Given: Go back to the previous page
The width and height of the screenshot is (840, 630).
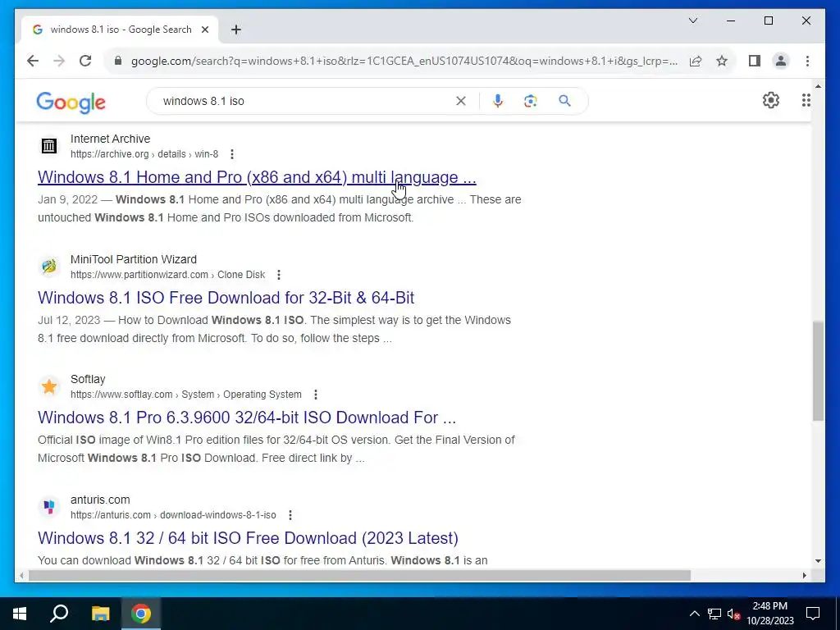Looking at the screenshot, I should [x=33, y=61].
